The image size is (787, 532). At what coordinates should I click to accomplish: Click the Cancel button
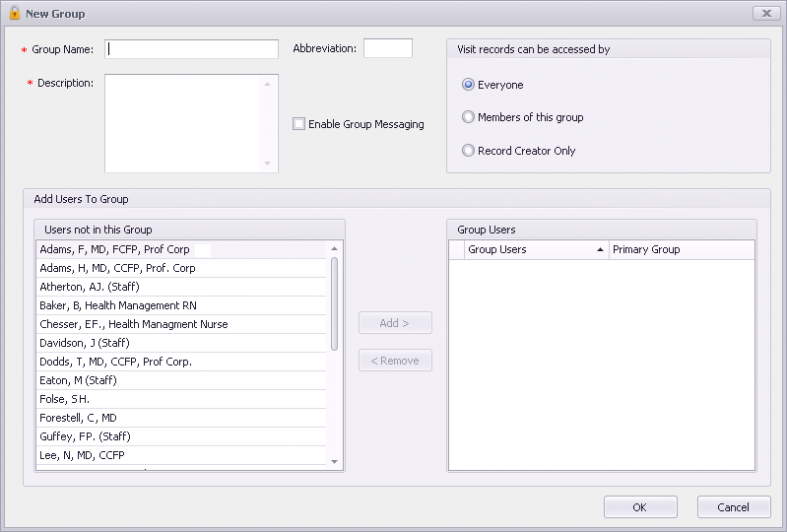point(734,507)
